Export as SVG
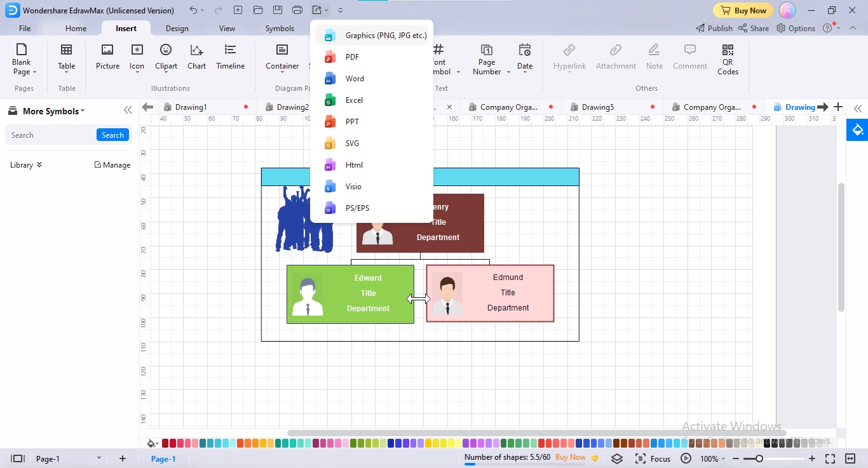The image size is (868, 468). 372,144
